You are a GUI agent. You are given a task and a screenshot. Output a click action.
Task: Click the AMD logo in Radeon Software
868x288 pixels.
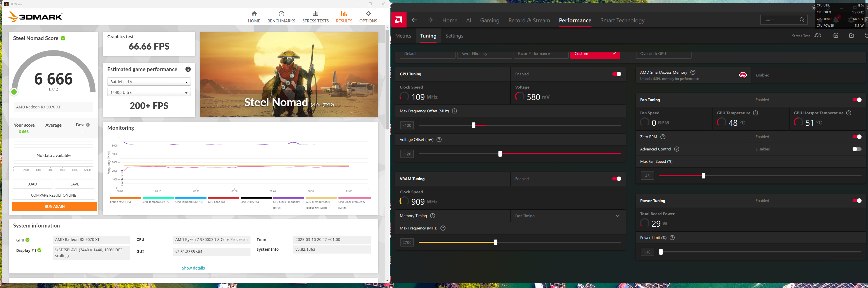pyautogui.click(x=399, y=20)
